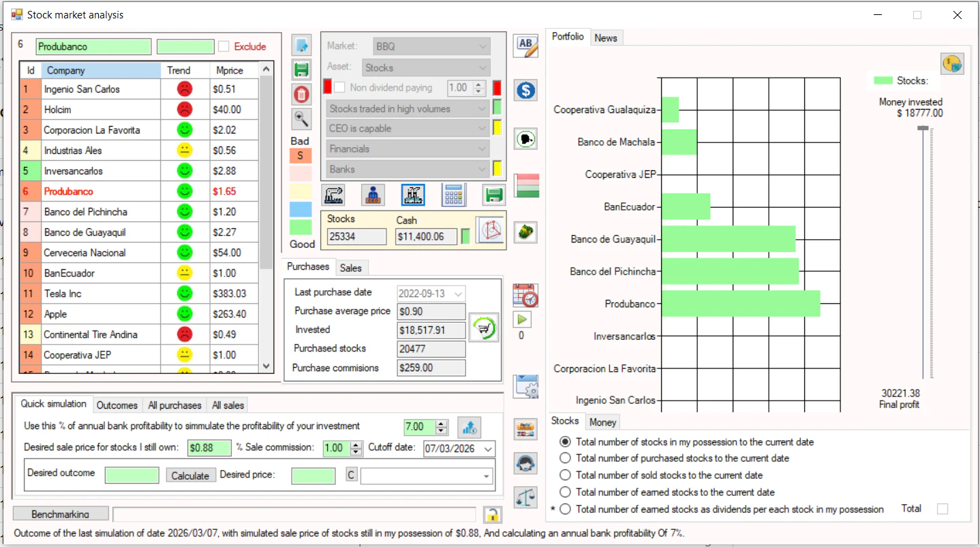Click the radar chart icon next to Cash
Viewport: 980px width, 547px height.
489,230
